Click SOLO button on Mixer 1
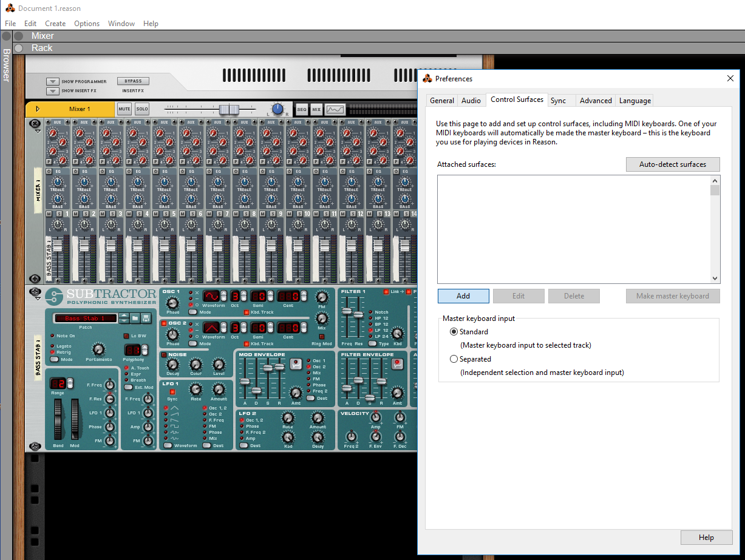 point(142,109)
